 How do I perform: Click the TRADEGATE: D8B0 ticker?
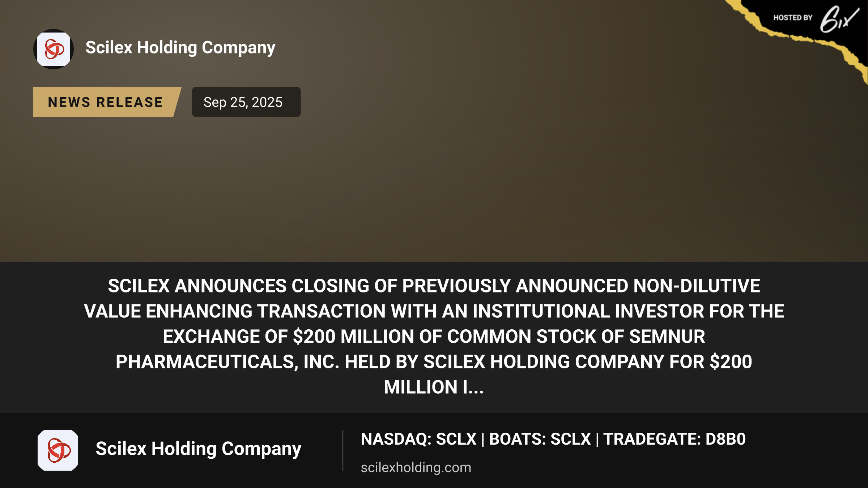[x=674, y=439]
